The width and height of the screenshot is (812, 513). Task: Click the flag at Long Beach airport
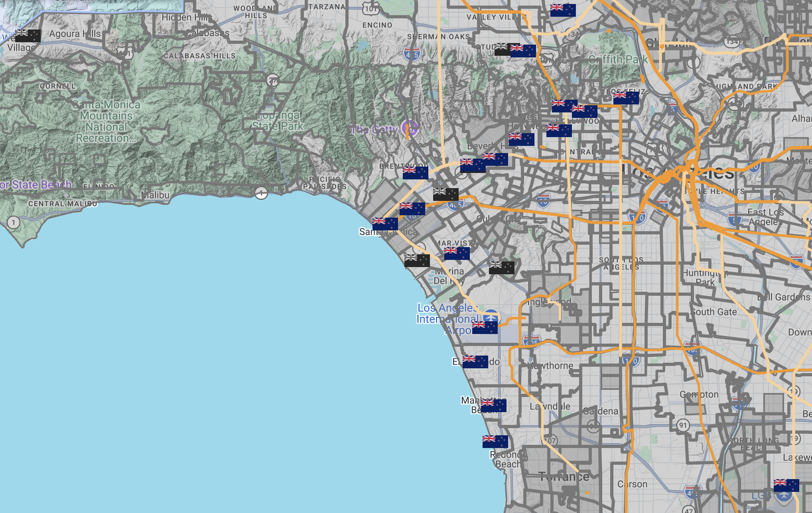coord(786,485)
